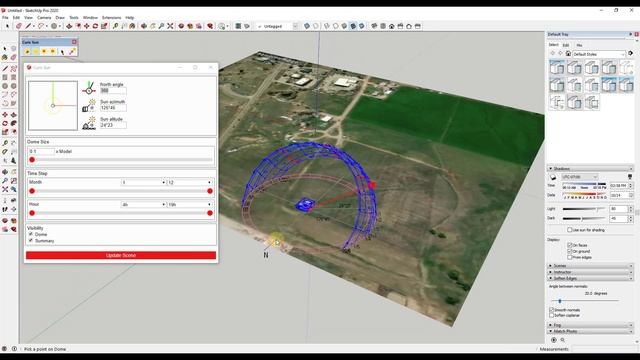Image resolution: width=640 pixels, height=360 pixels.
Task: Click the home In Model styles icon
Action: [568, 53]
